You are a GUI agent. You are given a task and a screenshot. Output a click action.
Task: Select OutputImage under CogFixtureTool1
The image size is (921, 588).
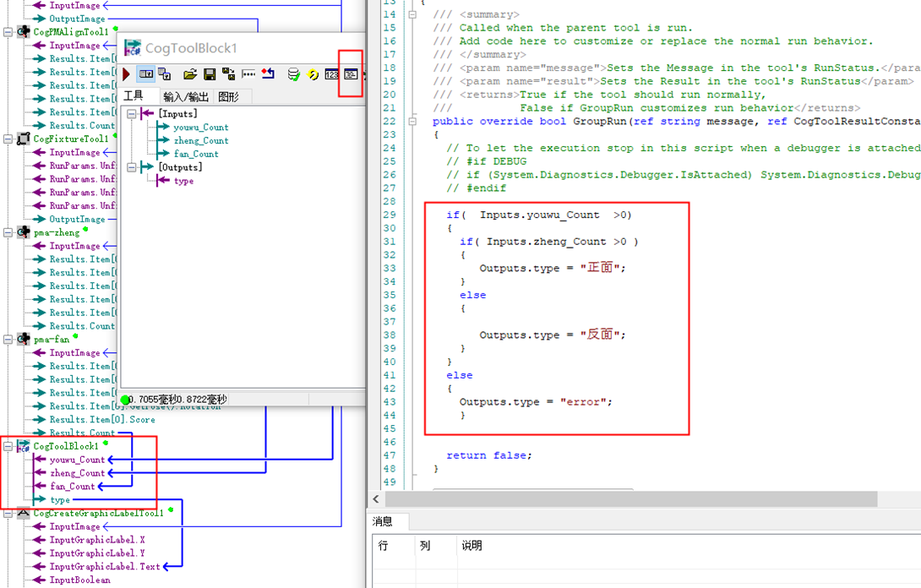click(77, 219)
